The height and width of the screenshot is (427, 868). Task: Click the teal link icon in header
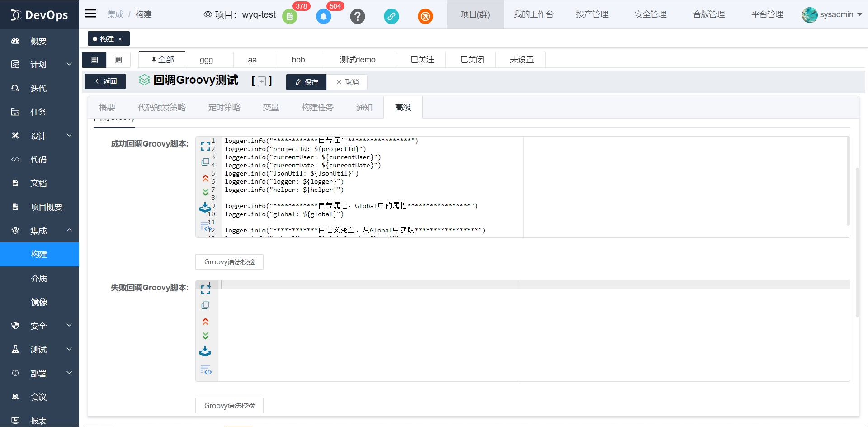point(391,17)
